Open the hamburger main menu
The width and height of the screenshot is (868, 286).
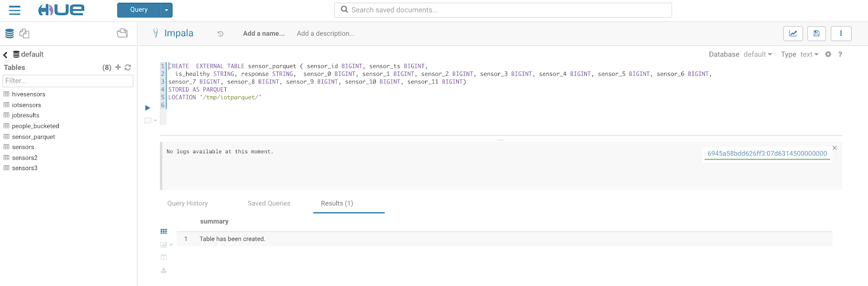point(15,10)
